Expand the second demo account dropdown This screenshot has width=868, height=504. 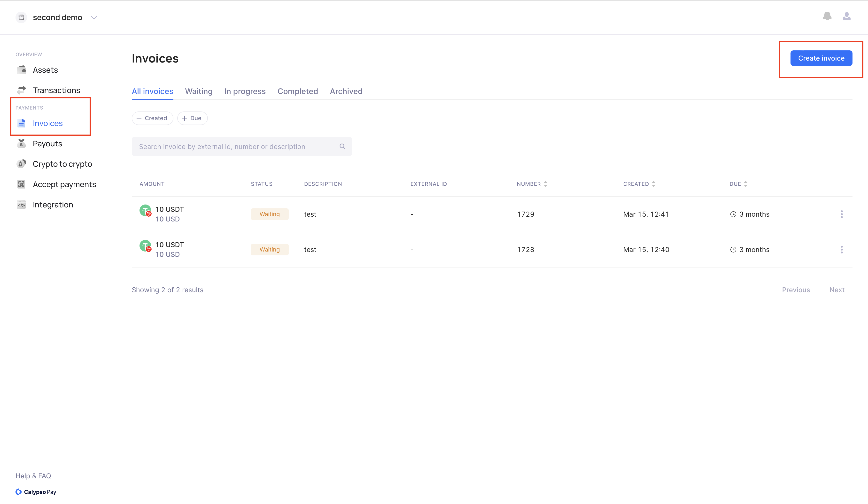click(x=94, y=18)
